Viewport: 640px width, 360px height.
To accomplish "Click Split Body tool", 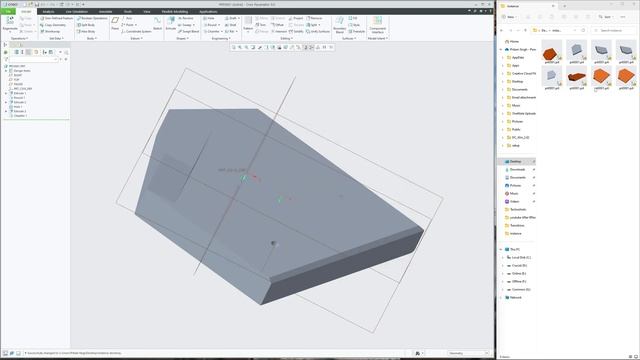I will [86, 25].
